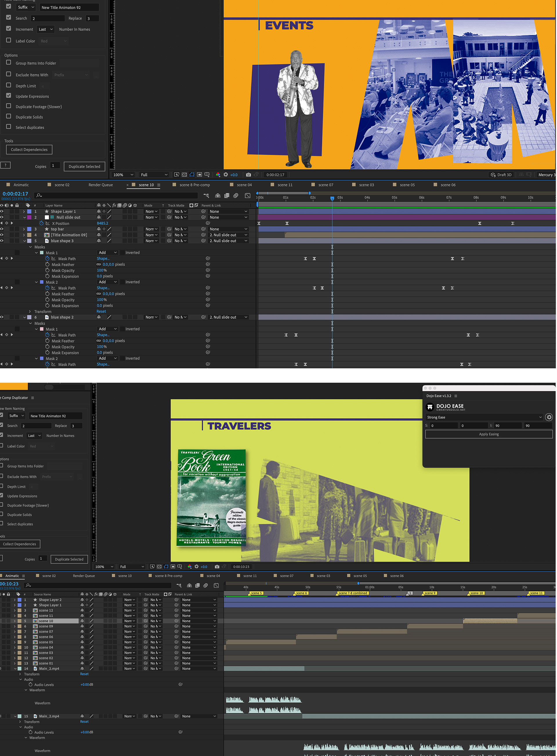
Task: Click parent pick whip for Null slide out layer
Action: click(x=203, y=217)
